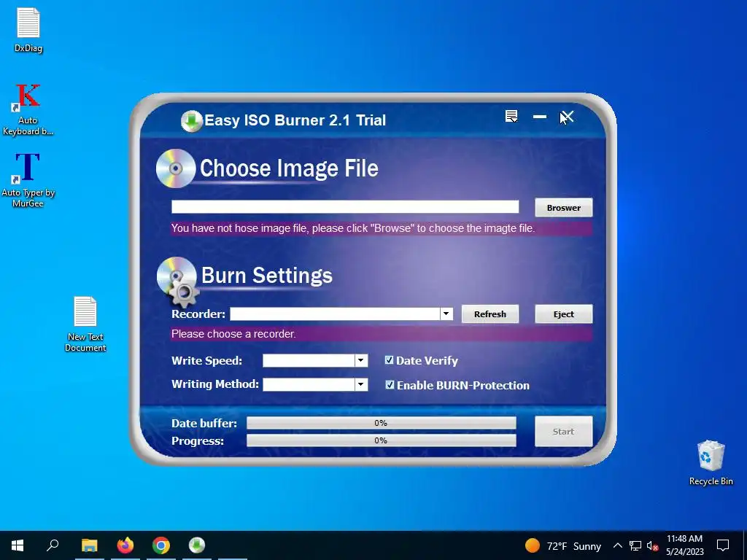Image resolution: width=747 pixels, height=560 pixels.
Task: Click the Date buffer progress bar
Action: (x=381, y=423)
